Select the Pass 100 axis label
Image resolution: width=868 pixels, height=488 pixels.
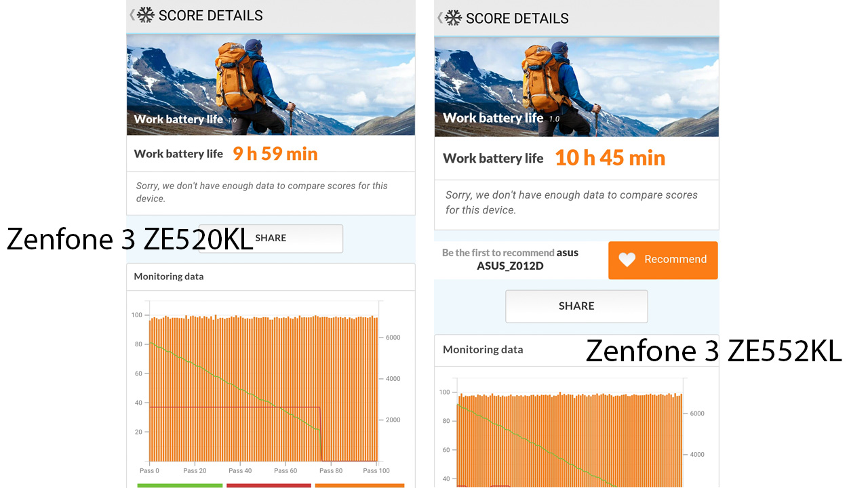(375, 470)
